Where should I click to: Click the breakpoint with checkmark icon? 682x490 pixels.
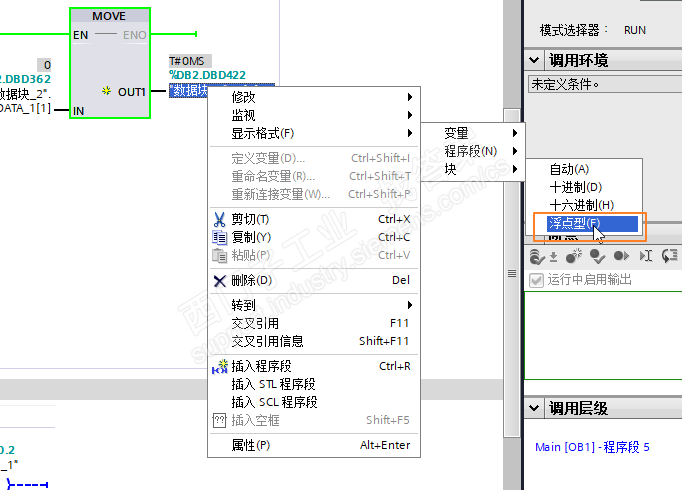pyautogui.click(x=597, y=256)
